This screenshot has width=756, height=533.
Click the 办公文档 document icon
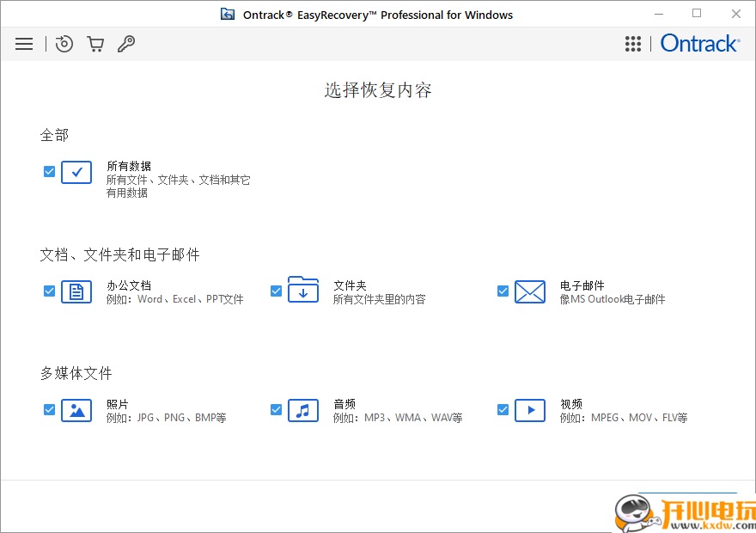click(76, 291)
